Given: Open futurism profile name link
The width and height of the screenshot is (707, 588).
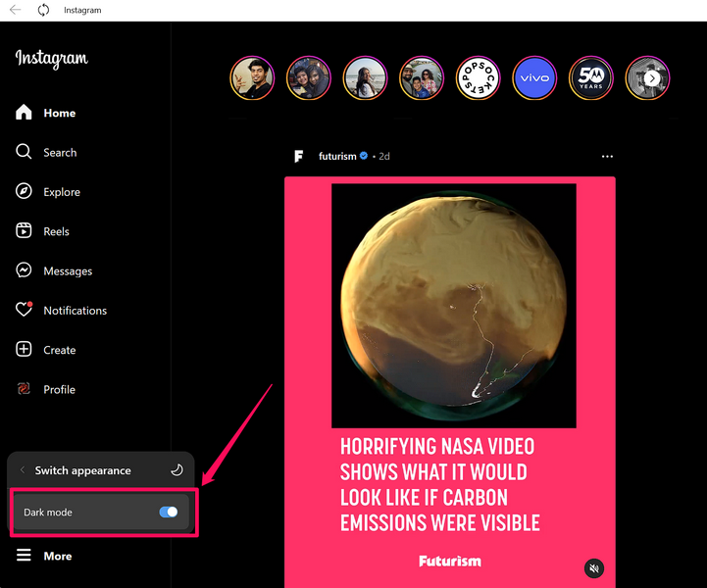Looking at the screenshot, I should click(x=337, y=157).
